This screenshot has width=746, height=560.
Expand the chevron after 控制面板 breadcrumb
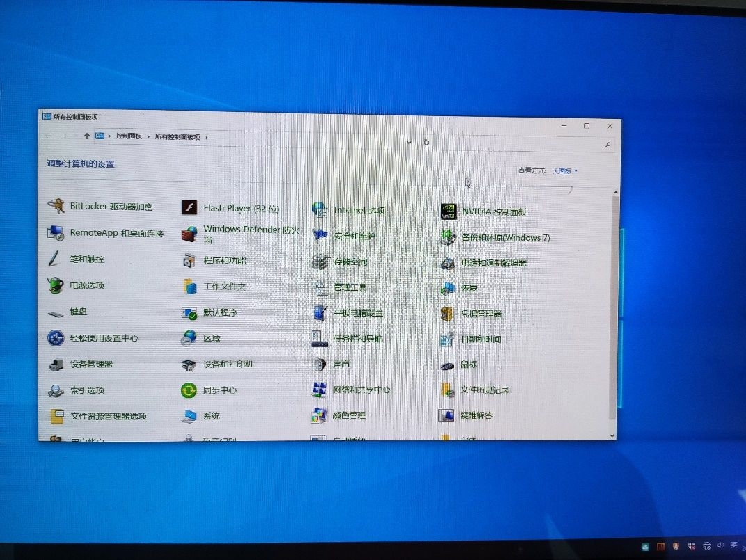pos(148,137)
